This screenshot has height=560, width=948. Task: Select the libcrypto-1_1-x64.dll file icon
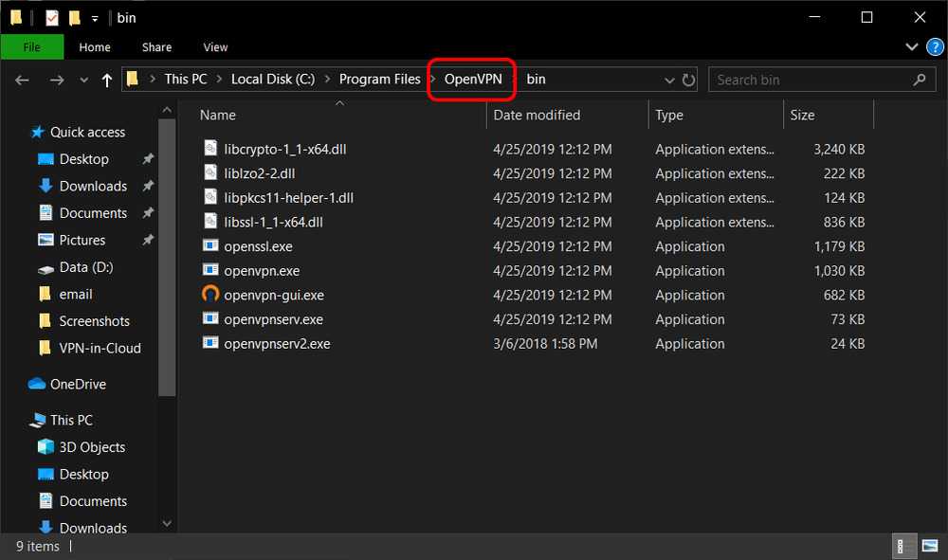tap(210, 149)
